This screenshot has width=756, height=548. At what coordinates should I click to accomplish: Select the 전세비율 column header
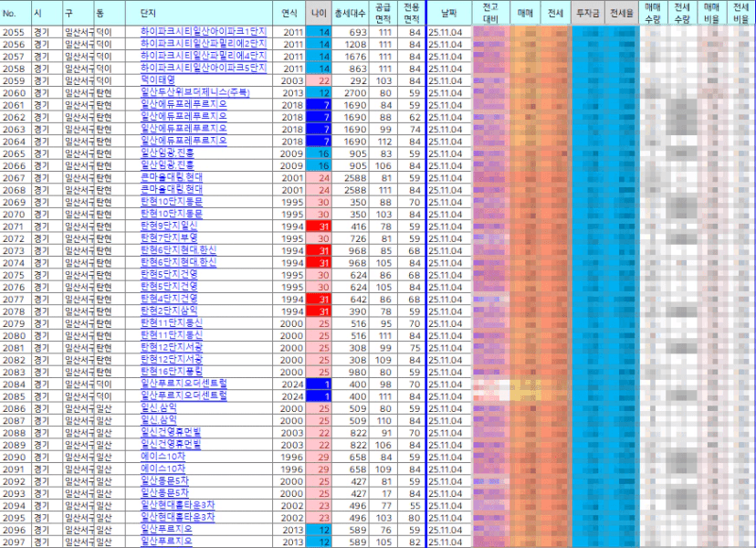click(740, 13)
